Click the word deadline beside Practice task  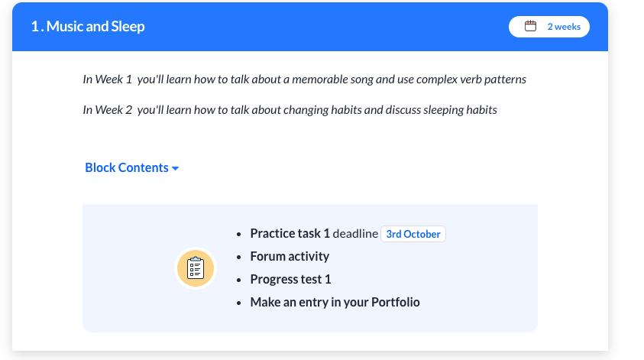[355, 233]
